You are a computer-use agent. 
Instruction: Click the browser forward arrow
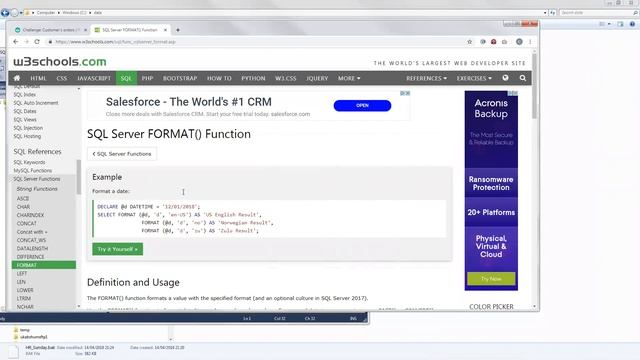coord(26,42)
